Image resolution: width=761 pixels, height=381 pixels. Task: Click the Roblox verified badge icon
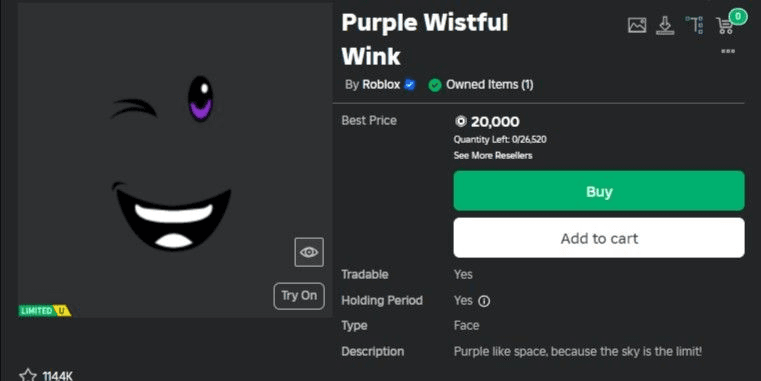pyautogui.click(x=410, y=85)
